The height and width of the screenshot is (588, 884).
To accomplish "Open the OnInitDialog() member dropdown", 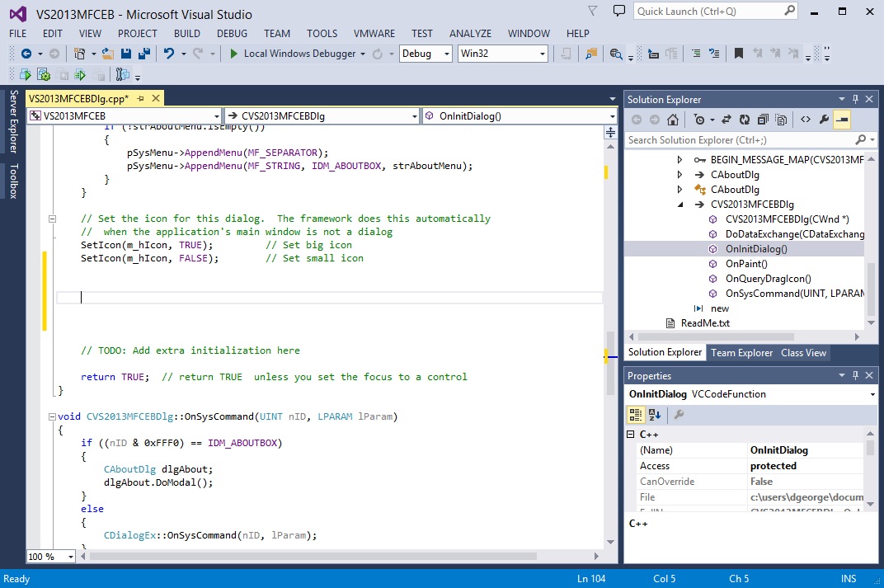I will point(520,116).
